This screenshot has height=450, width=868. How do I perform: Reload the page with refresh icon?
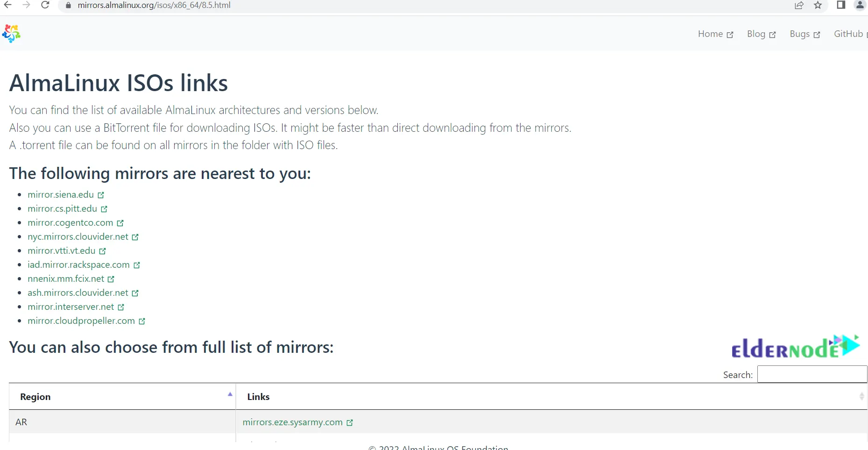[x=45, y=5]
